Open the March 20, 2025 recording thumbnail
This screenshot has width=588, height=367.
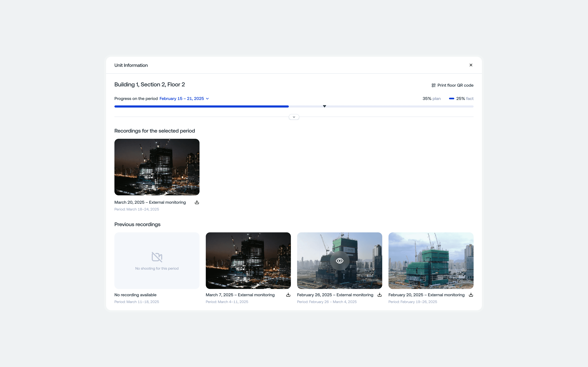click(157, 167)
